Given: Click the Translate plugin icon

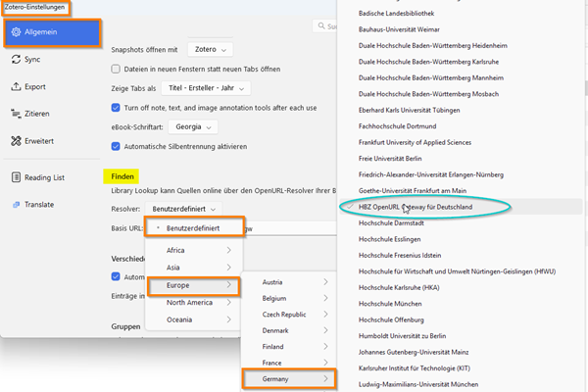Looking at the screenshot, I should point(16,205).
